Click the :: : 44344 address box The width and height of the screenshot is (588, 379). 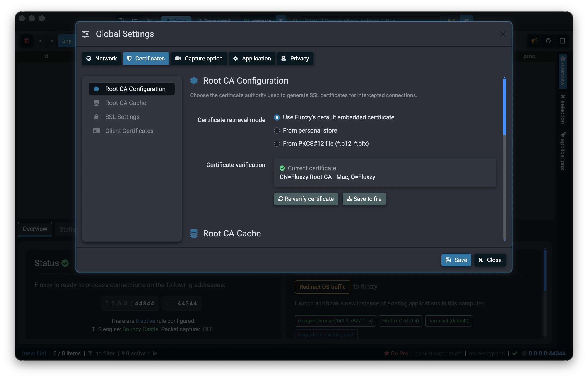tap(181, 303)
